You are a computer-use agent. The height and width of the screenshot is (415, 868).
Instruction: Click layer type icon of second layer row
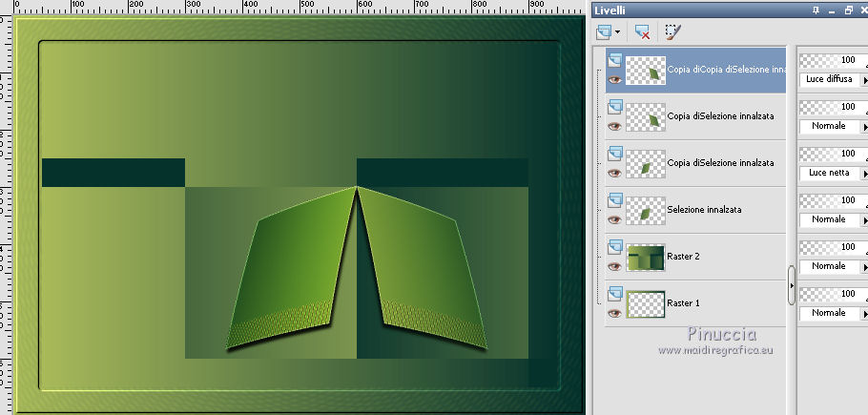615,107
